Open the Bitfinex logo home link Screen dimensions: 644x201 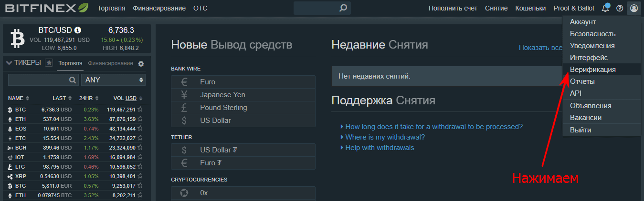pyautogui.click(x=47, y=8)
